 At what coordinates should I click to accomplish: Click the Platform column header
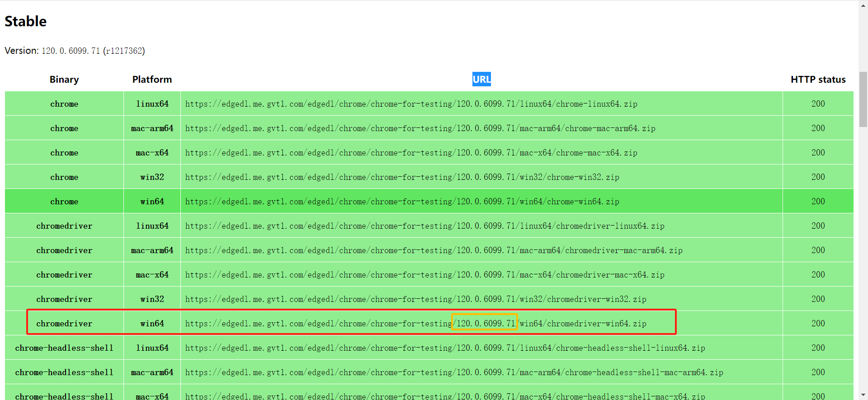click(x=152, y=80)
